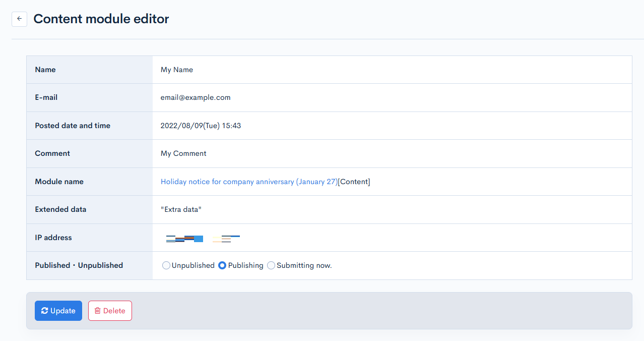Image resolution: width=644 pixels, height=341 pixels.
Task: Click the My Name value cell
Action: pyautogui.click(x=176, y=69)
